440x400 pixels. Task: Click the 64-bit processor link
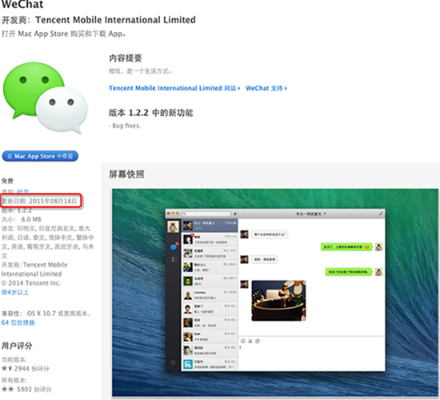18,322
